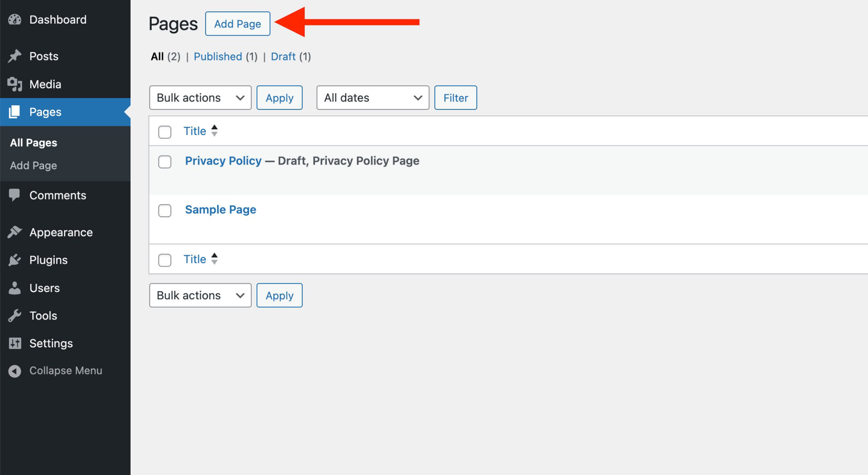The width and height of the screenshot is (868, 475).
Task: Open Media library via its sidebar icon
Action: [x=15, y=84]
